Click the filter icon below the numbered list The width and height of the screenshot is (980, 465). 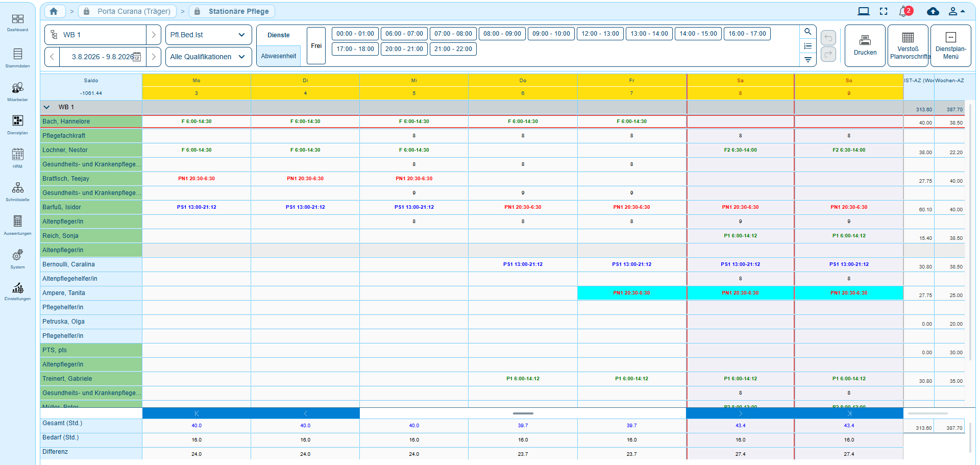point(807,60)
